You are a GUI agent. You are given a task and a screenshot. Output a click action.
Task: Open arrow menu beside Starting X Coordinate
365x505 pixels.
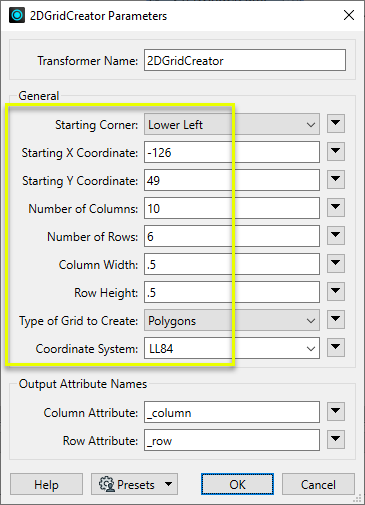336,152
